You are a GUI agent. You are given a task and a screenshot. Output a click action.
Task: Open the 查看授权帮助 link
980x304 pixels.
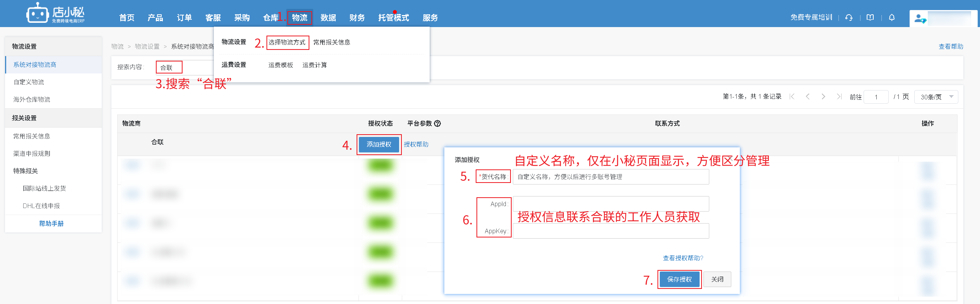(x=683, y=258)
